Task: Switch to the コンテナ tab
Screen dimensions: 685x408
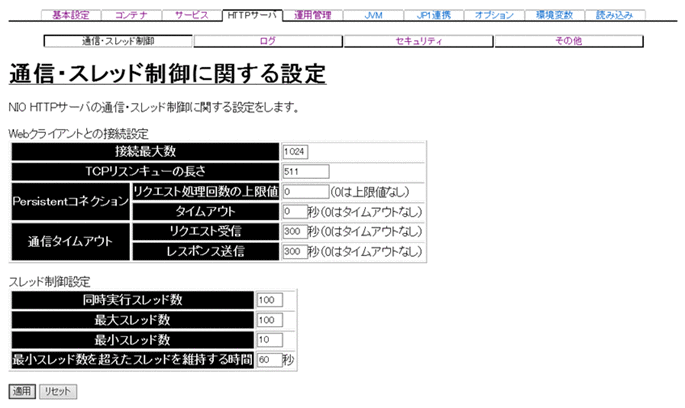Action: [x=131, y=15]
